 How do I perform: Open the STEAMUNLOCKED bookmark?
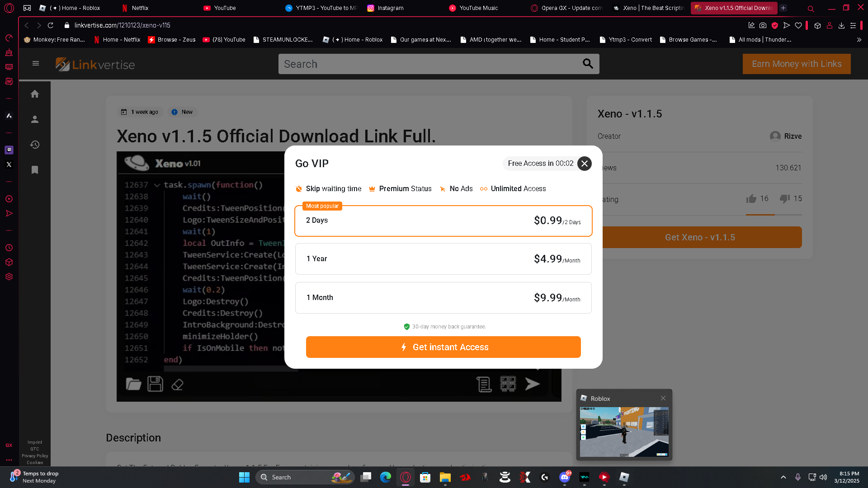tap(283, 40)
